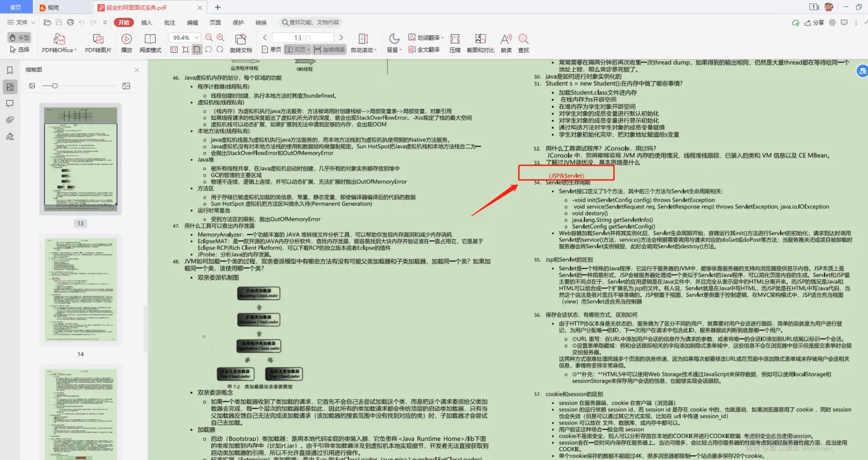Viewport: 868px width, 460px height.
Task: Activate the 选择 selection tool
Action: [x=20, y=50]
